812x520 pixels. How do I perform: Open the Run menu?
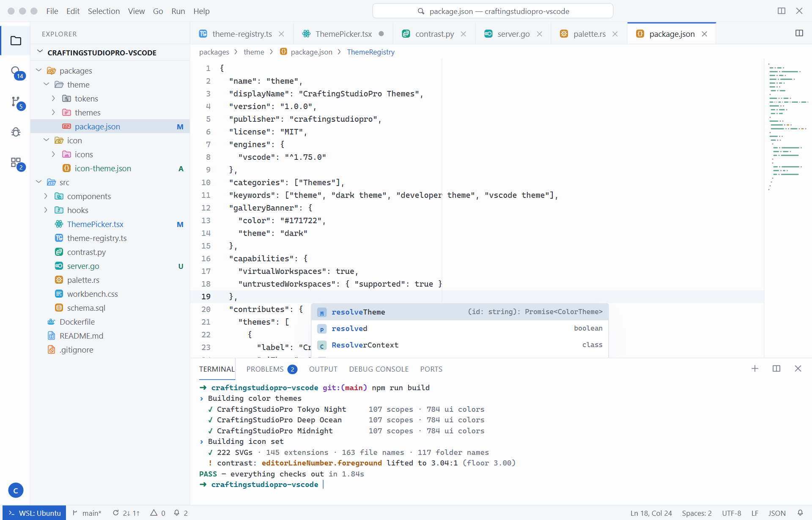click(x=178, y=11)
